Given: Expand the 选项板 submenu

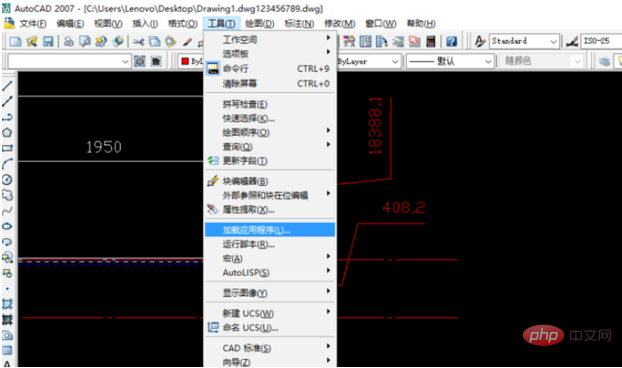Looking at the screenshot, I should tap(270, 54).
